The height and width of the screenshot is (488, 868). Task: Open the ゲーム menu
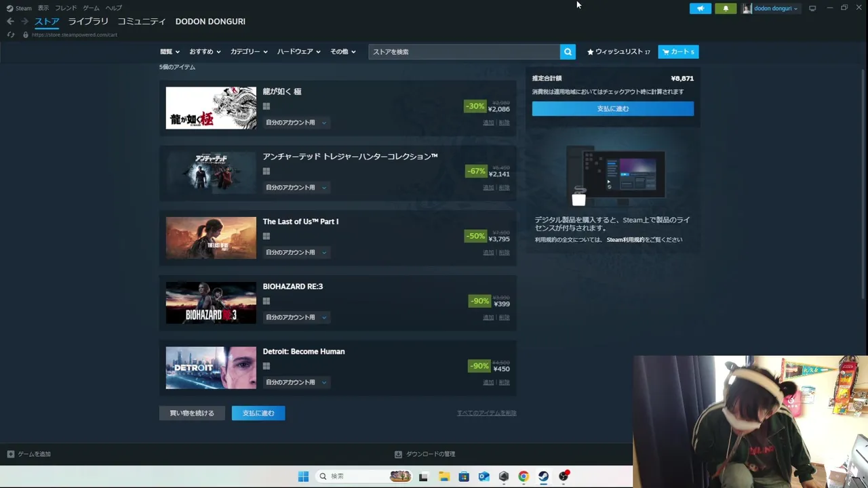pyautogui.click(x=91, y=8)
